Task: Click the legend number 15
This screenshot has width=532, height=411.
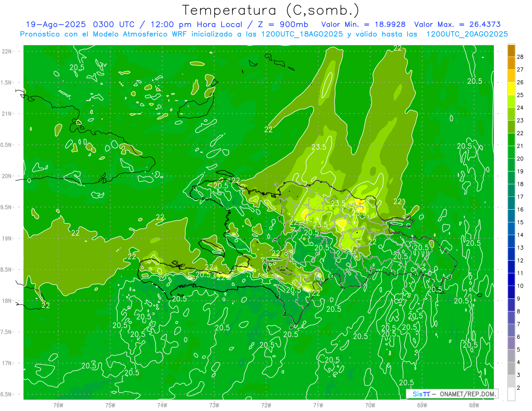Action: coord(521,222)
